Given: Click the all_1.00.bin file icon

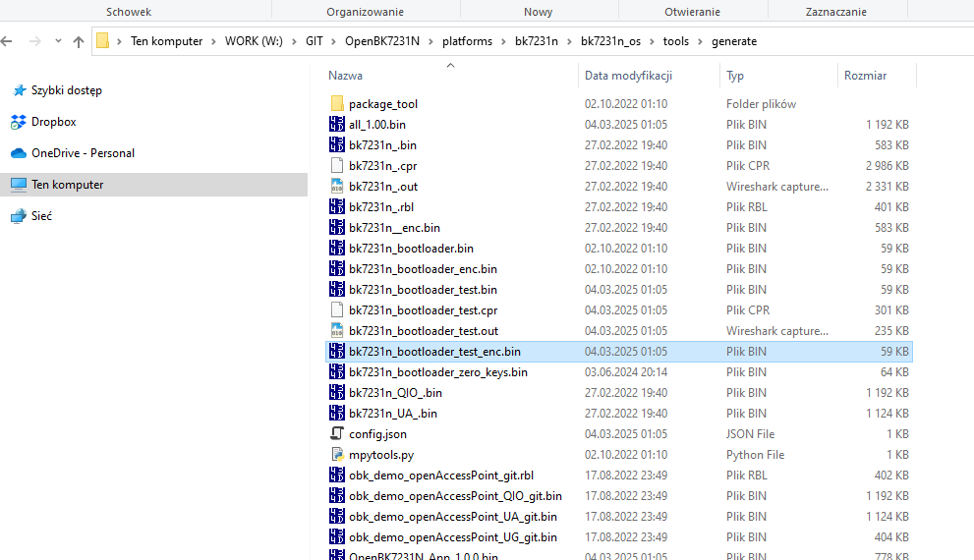Looking at the screenshot, I should point(337,124).
